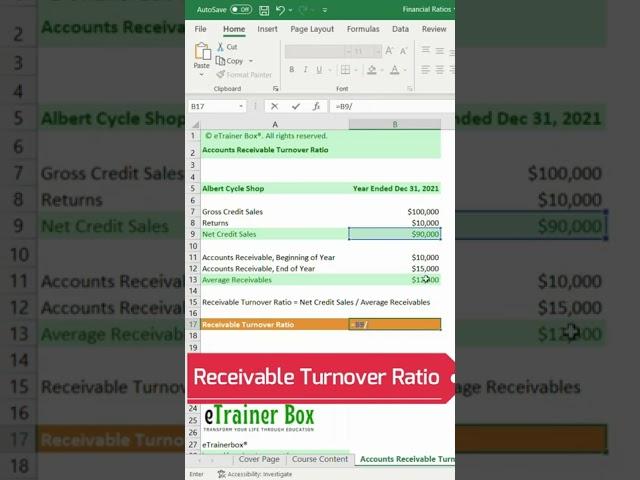Click the Undo arrow icon
Viewport: 640px width, 480px height.
(x=280, y=10)
